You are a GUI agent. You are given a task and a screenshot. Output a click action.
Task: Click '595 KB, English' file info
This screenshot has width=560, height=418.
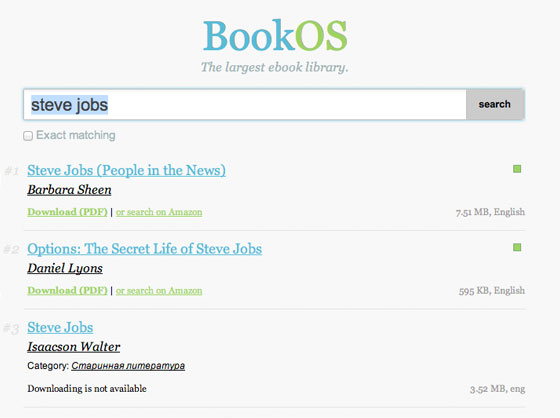[492, 290]
